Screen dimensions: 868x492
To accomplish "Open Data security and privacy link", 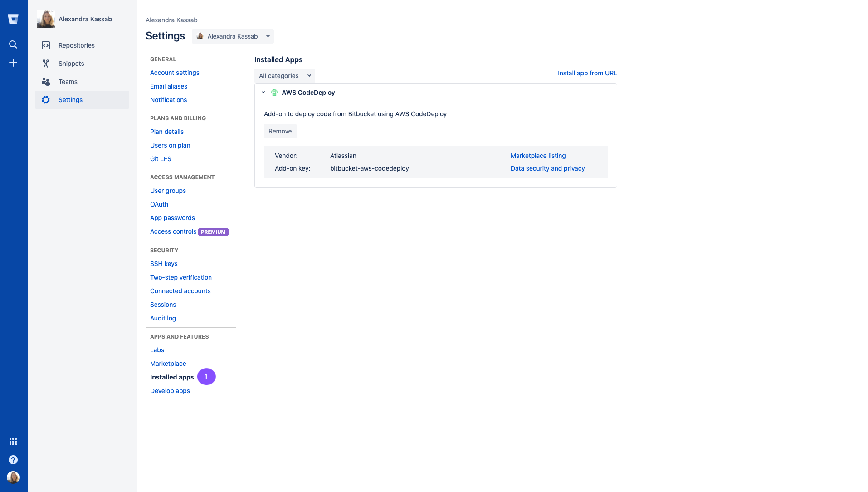I will tap(547, 168).
